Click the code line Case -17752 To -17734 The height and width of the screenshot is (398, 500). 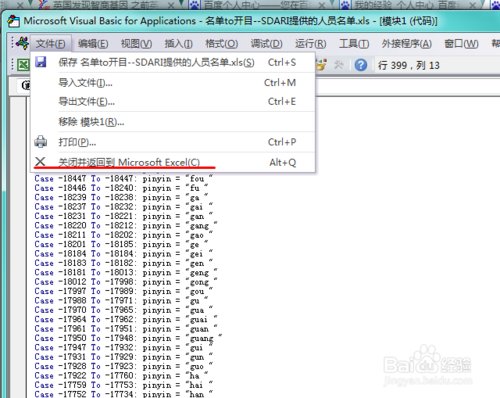pos(124,394)
